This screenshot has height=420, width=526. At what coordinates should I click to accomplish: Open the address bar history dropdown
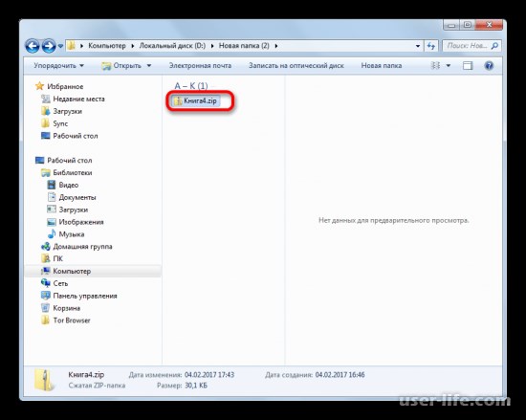pyautogui.click(x=418, y=46)
